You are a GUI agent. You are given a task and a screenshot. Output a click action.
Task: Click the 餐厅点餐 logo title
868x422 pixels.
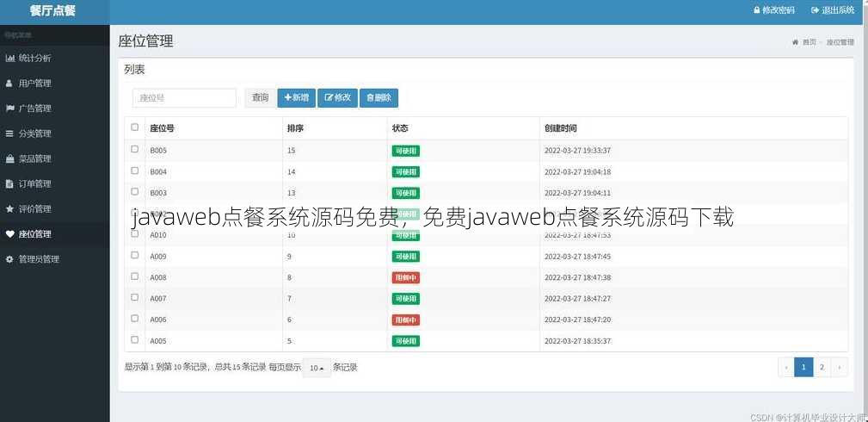click(x=53, y=11)
